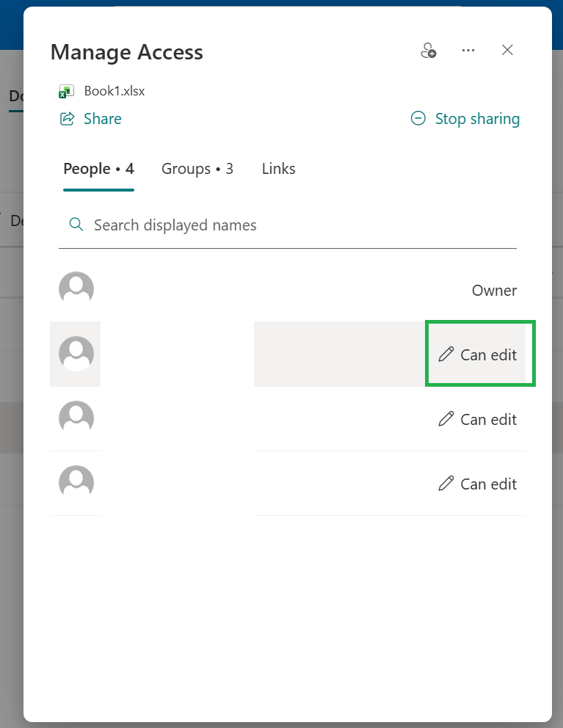Click the Owner's avatar icon
Screen dimensions: 563x728
[76, 289]
